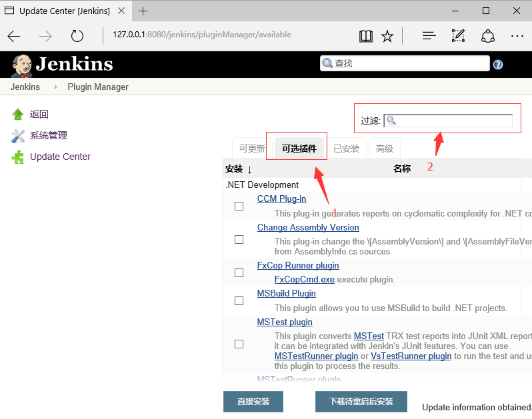Open the Update Center sidebar link
Viewport: 532px width, 419px height.
60,157
